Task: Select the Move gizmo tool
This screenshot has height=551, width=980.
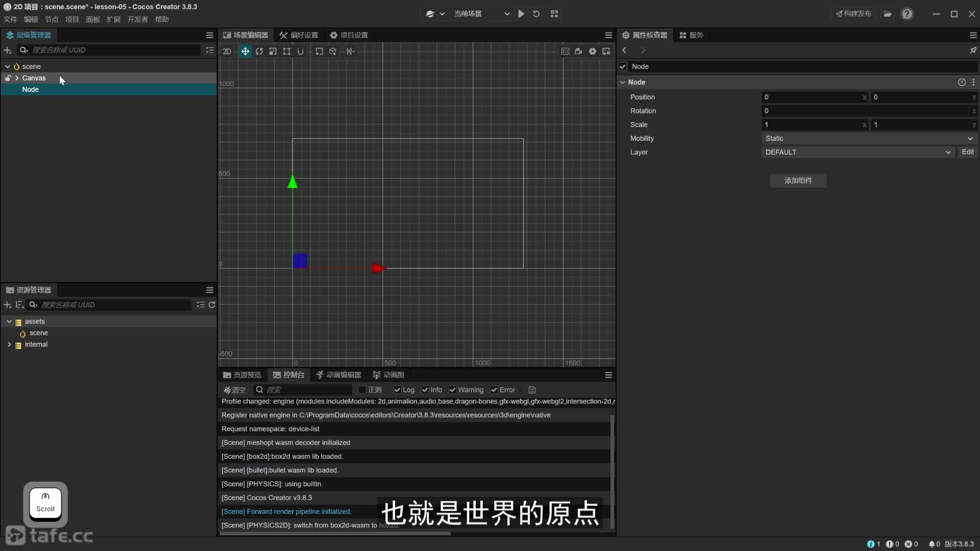Action: 245,51
